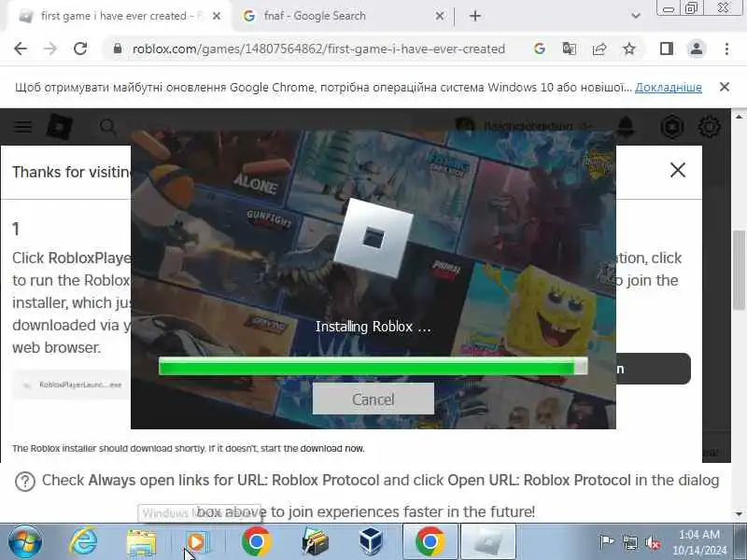The image size is (747, 560).
Task: Close the 'first game i have ever created' tab
Action: (x=217, y=16)
